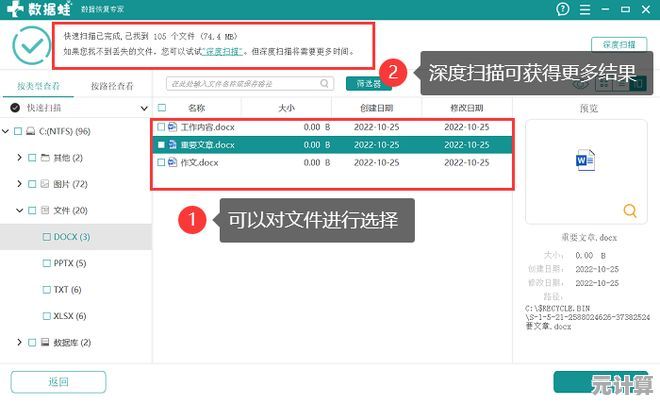Sort by 名称 column header

[x=197, y=108]
